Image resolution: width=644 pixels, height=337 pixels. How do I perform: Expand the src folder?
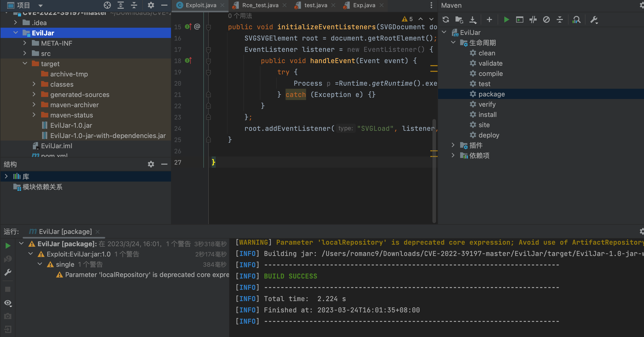coord(25,53)
